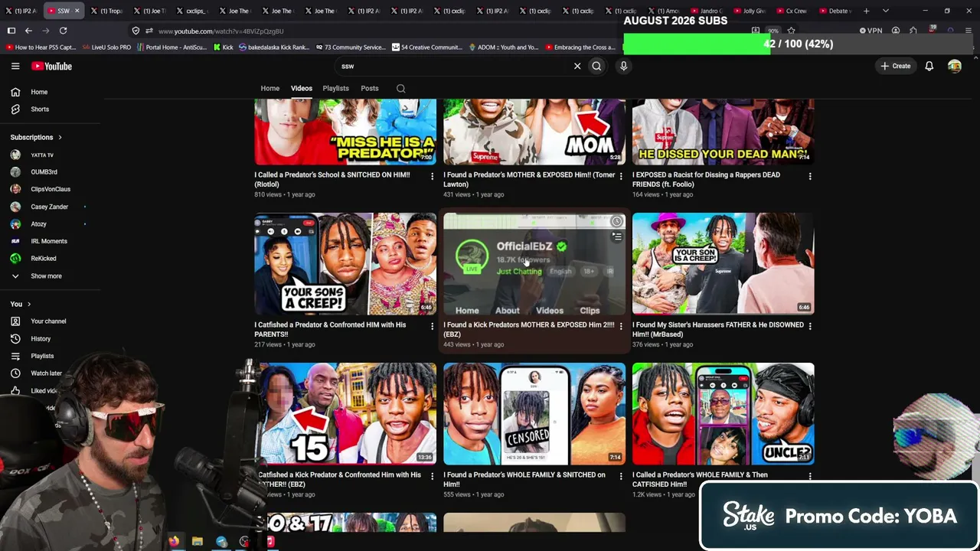Open File Explorer from the taskbar

click(198, 542)
